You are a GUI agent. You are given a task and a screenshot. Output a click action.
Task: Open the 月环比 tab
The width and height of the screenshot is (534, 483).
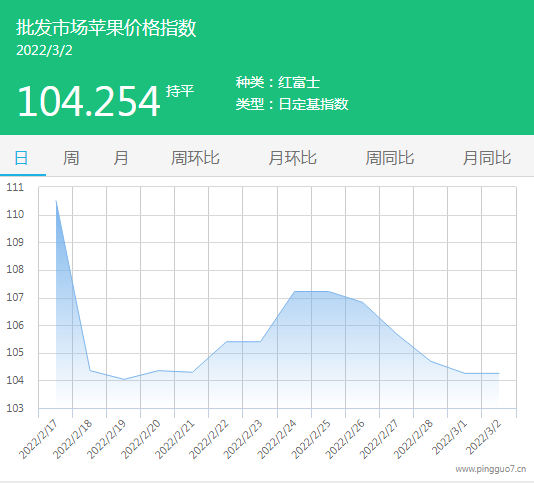point(293,158)
